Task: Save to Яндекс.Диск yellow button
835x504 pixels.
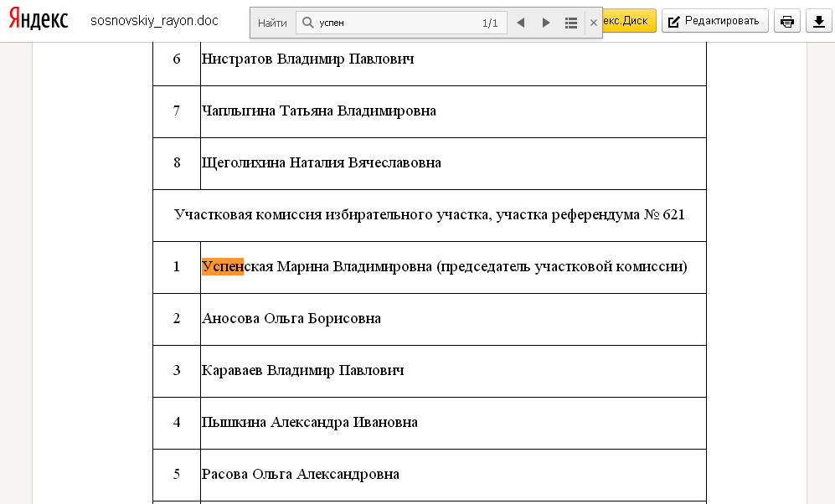Action: 629,21
